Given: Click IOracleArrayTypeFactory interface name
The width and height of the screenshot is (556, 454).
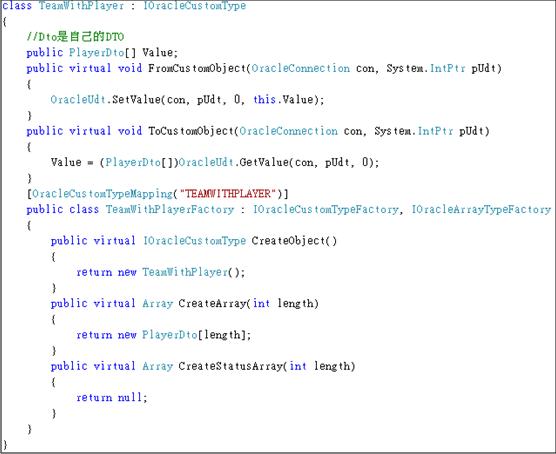Looking at the screenshot, I should (x=481, y=209).
